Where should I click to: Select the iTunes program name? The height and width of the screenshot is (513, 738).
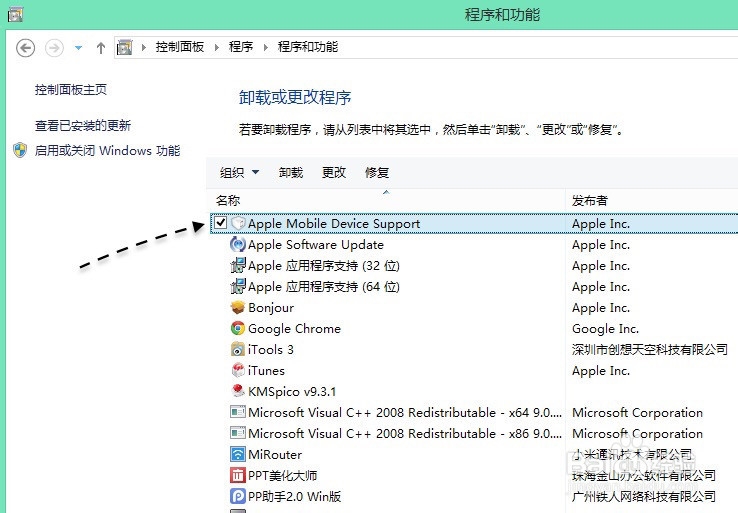coord(266,371)
